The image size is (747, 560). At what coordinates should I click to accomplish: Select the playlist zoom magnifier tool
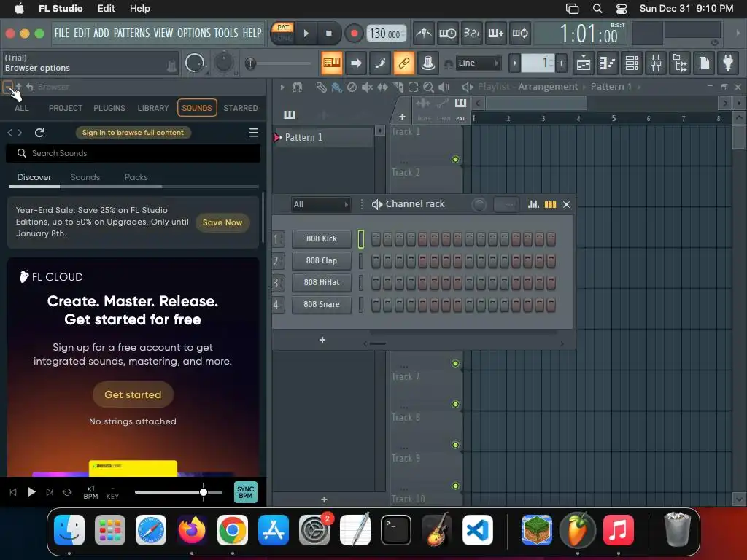428,87
